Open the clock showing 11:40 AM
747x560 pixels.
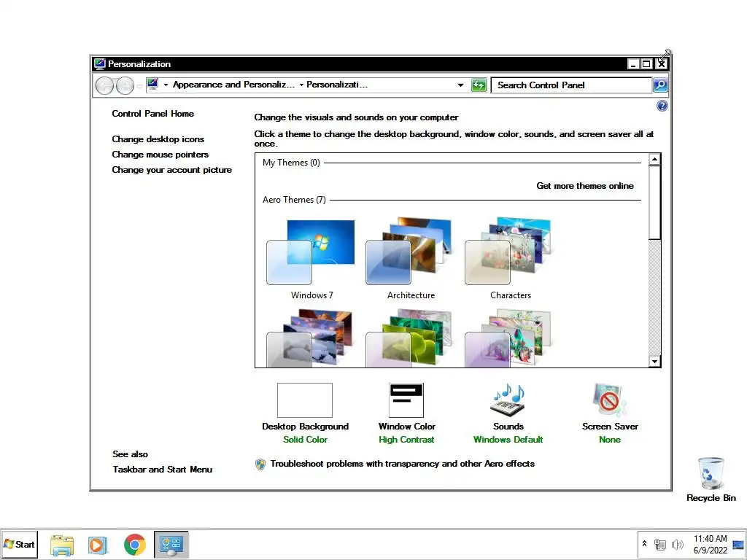[x=711, y=544]
